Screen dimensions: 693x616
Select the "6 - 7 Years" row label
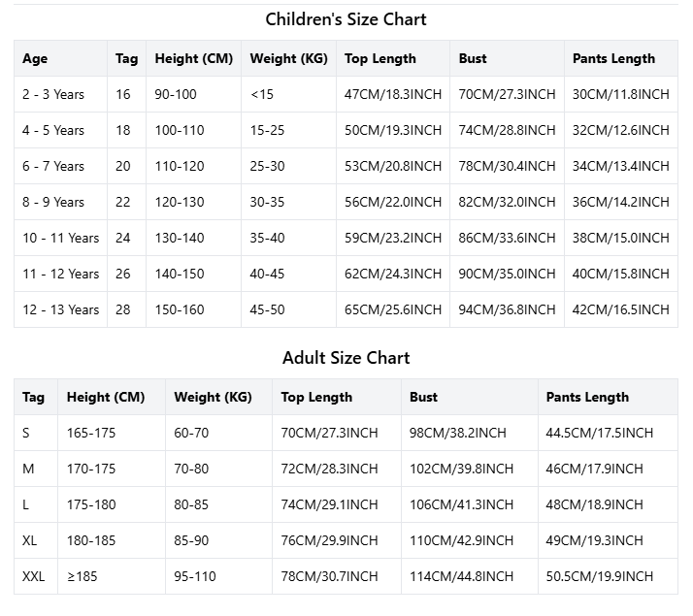point(53,167)
